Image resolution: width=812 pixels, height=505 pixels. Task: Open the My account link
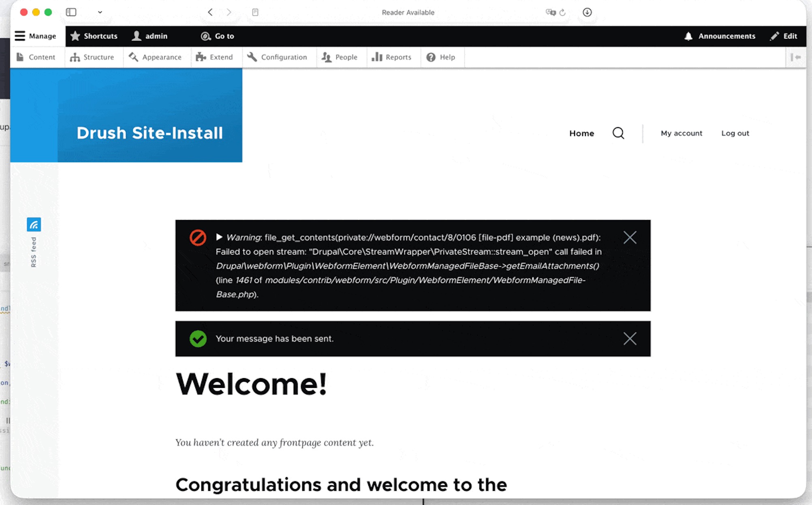pyautogui.click(x=681, y=133)
